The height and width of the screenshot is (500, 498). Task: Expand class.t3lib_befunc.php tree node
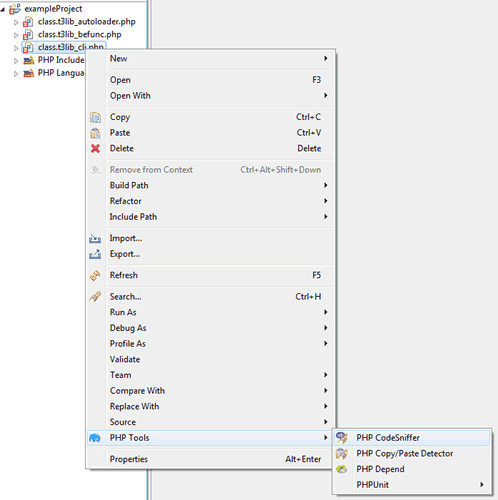click(16, 35)
